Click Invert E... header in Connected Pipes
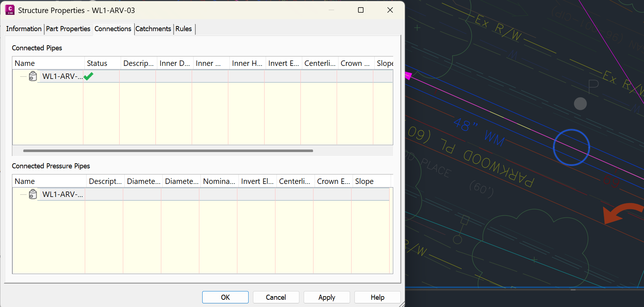Image resolution: width=644 pixels, height=307 pixels. (283, 63)
